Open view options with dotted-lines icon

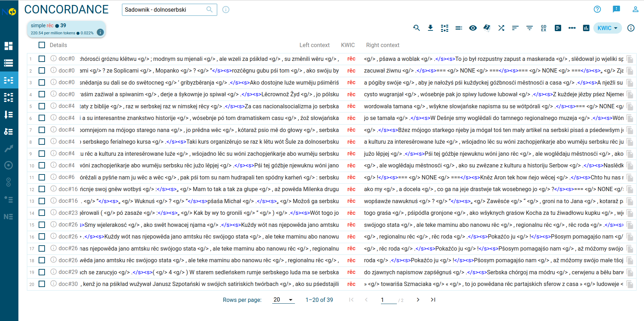(x=445, y=28)
